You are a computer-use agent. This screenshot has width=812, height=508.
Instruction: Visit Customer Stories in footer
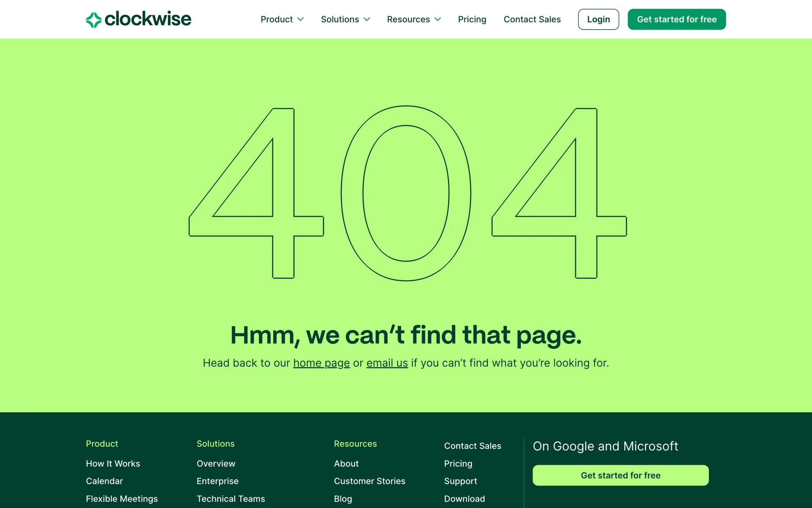(x=369, y=481)
